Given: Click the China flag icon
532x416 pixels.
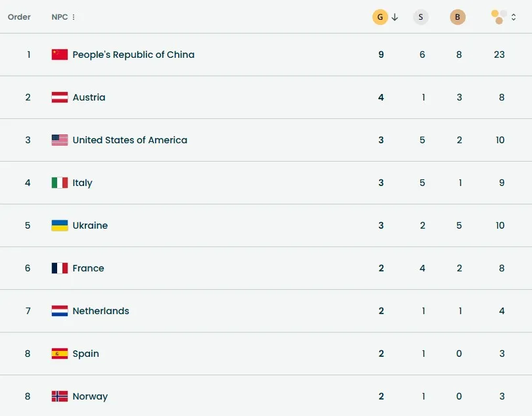Looking at the screenshot, I should coord(60,55).
